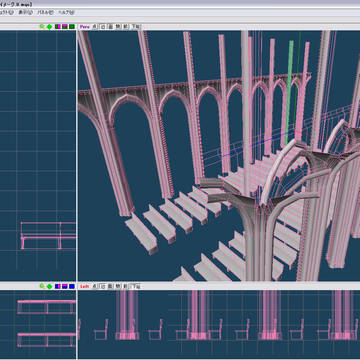360x360 pixels.
Task: Select the left-half magenta blue layout icon in lower-left header
Action: (x=58, y=286)
